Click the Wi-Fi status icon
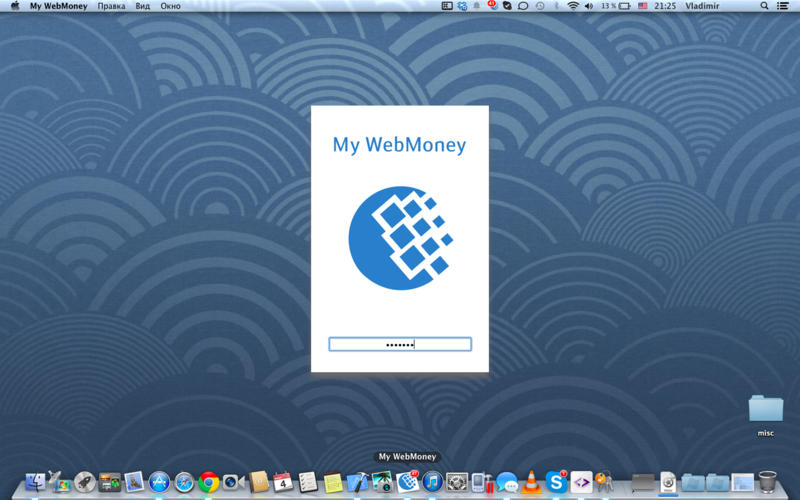 (x=573, y=6)
